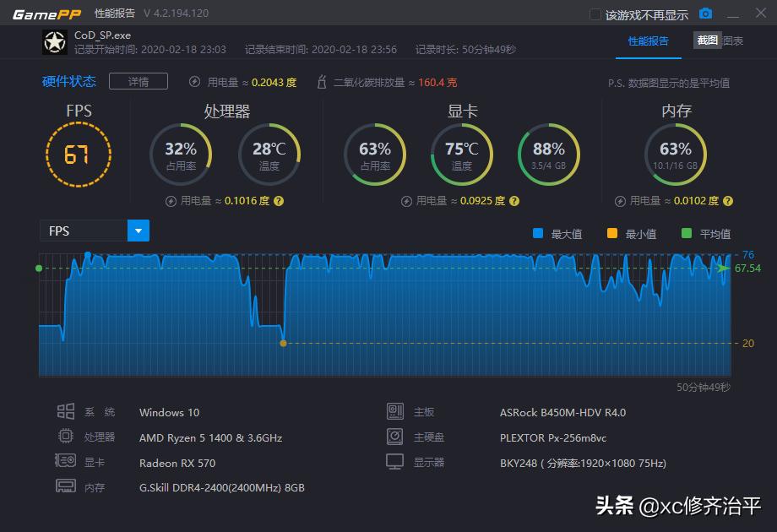777x532 pixels.
Task: Click the graphics card power usage help icon
Action: tap(514, 201)
